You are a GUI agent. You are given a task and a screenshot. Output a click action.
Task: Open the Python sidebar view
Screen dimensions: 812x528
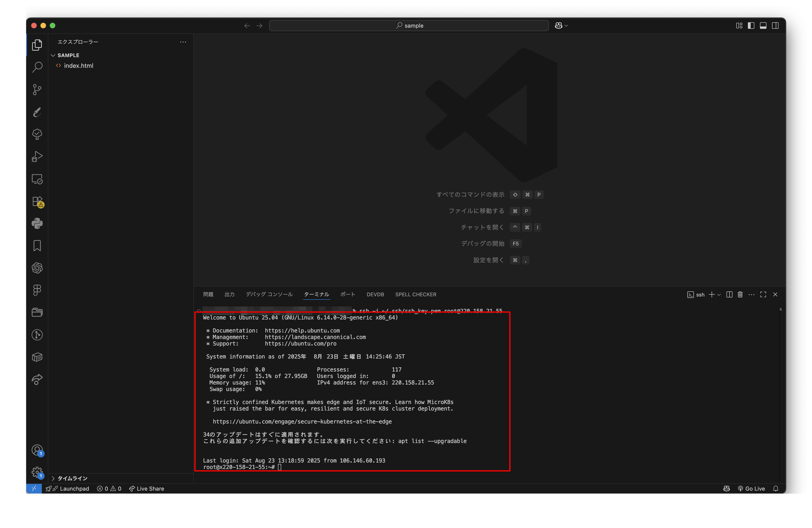pyautogui.click(x=37, y=224)
